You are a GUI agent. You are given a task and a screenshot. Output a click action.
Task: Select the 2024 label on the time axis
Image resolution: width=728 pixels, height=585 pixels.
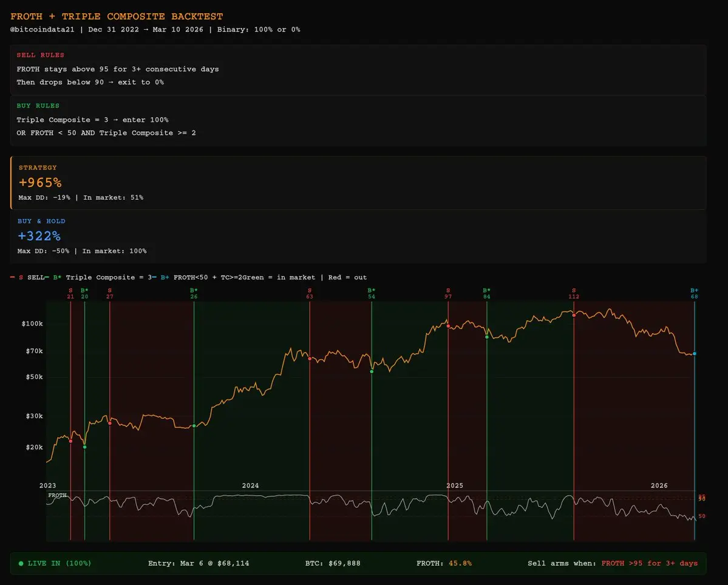click(x=250, y=485)
